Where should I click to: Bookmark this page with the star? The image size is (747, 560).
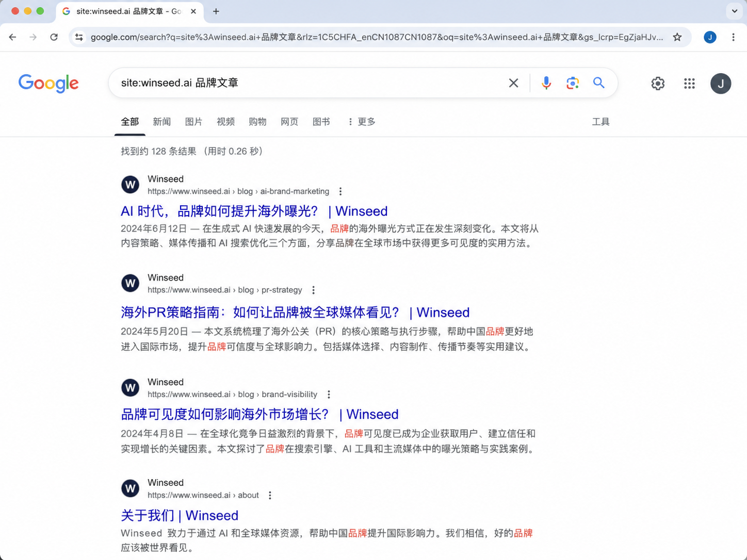(x=677, y=37)
